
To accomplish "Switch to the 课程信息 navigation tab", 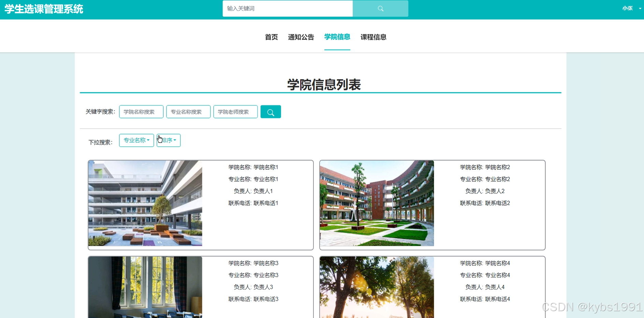I will coord(373,37).
